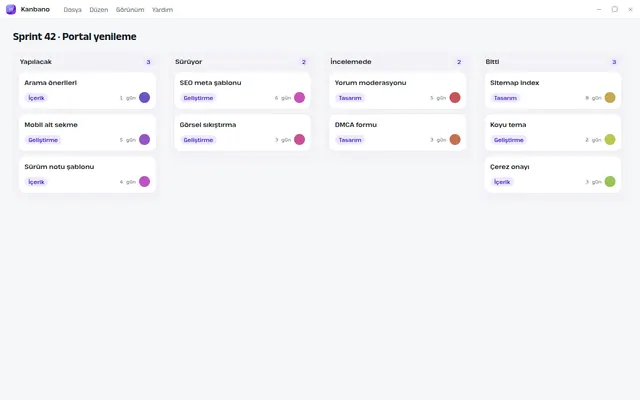This screenshot has height=400, width=640.
Task: Click the 1 gün estimate on Arama önerileri
Action: (x=128, y=98)
